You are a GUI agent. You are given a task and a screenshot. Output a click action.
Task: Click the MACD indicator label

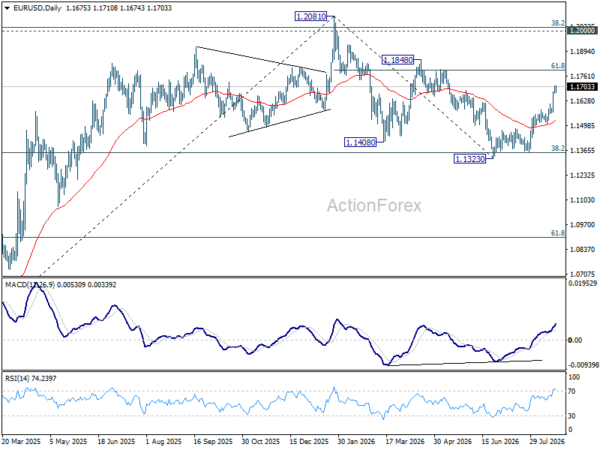[60, 285]
